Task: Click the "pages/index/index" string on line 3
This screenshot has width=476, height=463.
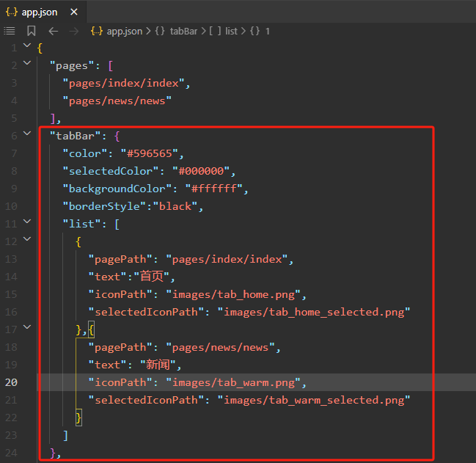Action: click(x=123, y=83)
